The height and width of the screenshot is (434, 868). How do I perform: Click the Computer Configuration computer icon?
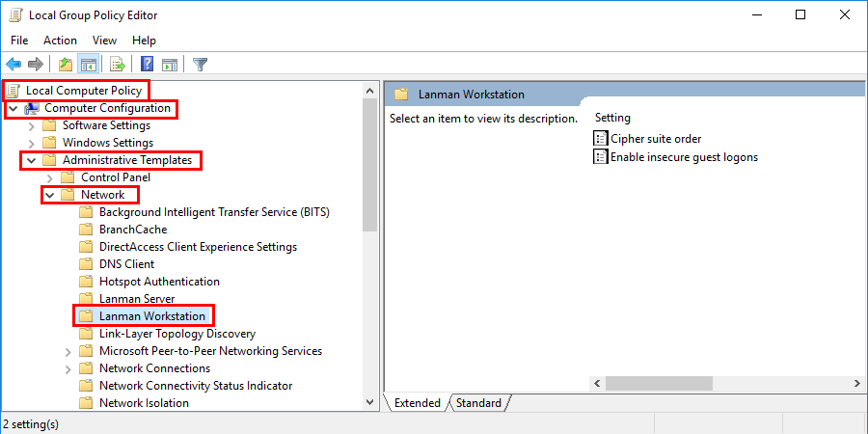click(x=32, y=108)
